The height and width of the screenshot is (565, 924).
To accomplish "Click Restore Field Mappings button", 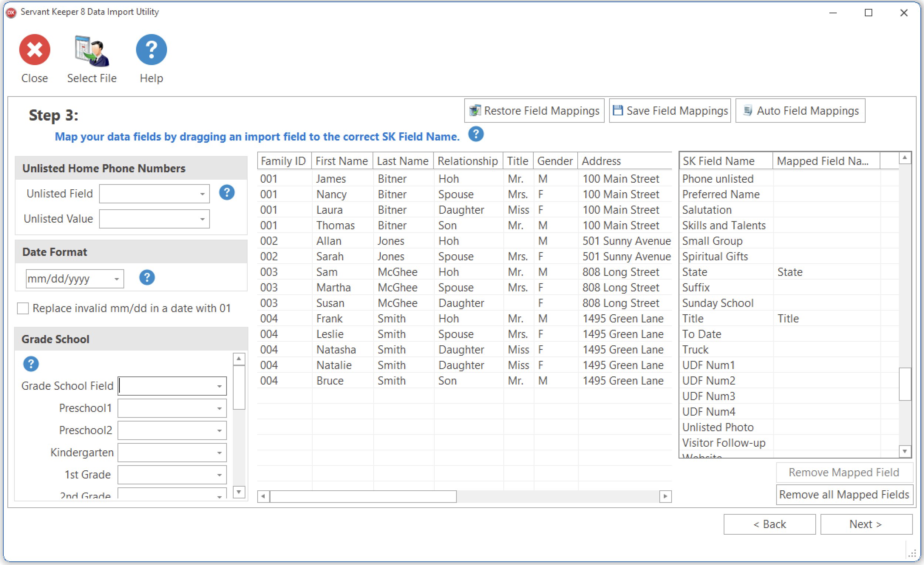I will [x=534, y=111].
